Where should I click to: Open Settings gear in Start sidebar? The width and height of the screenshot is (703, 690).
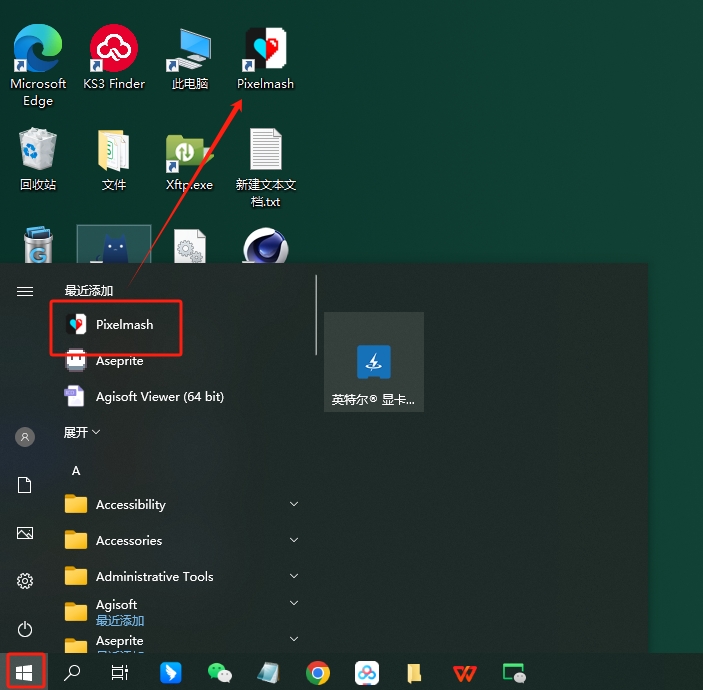(25, 581)
